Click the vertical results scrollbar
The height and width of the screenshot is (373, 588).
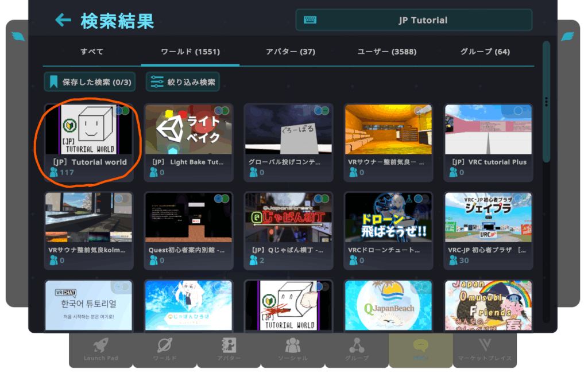pyautogui.click(x=547, y=101)
